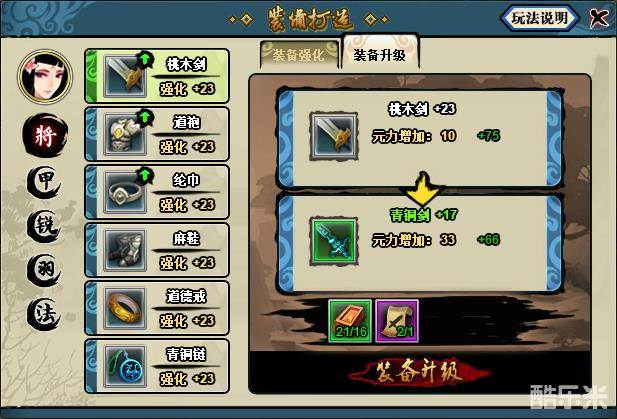617x419 pixels.
Task: Open the 玩法说明 help button
Action: click(539, 18)
